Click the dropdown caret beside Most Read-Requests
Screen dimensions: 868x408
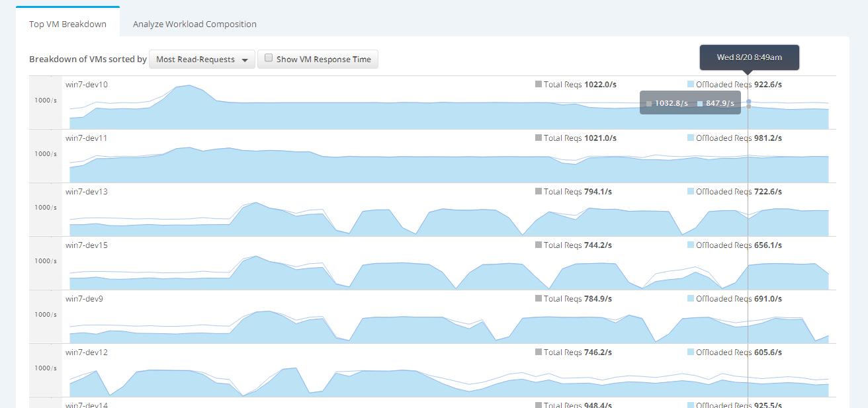[x=245, y=60]
